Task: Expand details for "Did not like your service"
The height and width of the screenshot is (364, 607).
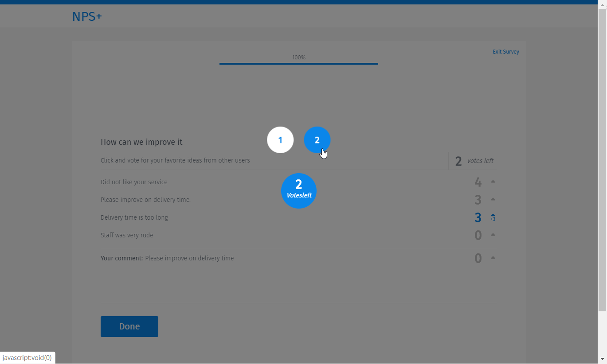Action: point(492,181)
